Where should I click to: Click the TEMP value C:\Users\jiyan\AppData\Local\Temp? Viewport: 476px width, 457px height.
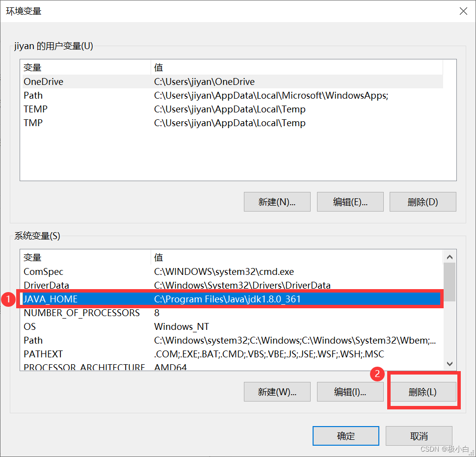tap(230, 109)
